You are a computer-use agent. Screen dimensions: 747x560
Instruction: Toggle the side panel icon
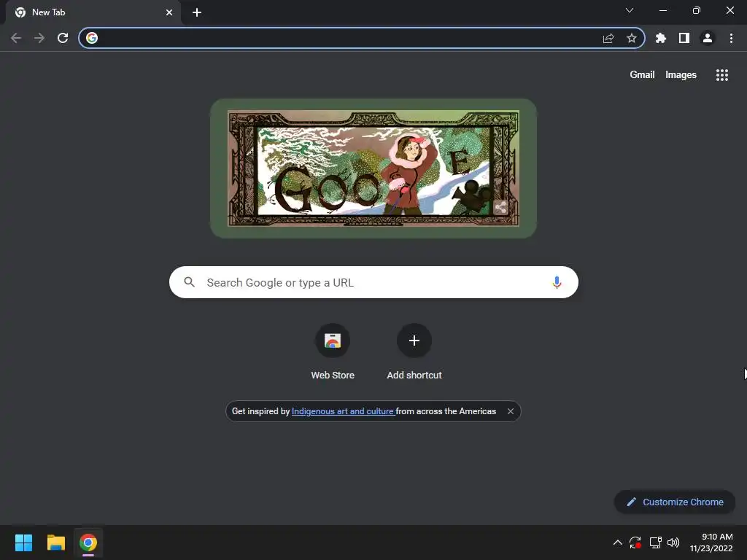[684, 38]
